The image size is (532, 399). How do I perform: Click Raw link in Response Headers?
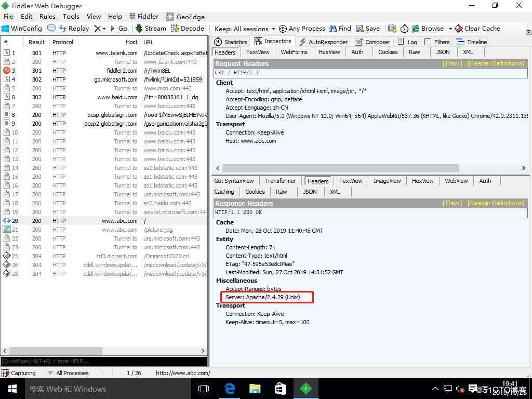pyautogui.click(x=452, y=203)
